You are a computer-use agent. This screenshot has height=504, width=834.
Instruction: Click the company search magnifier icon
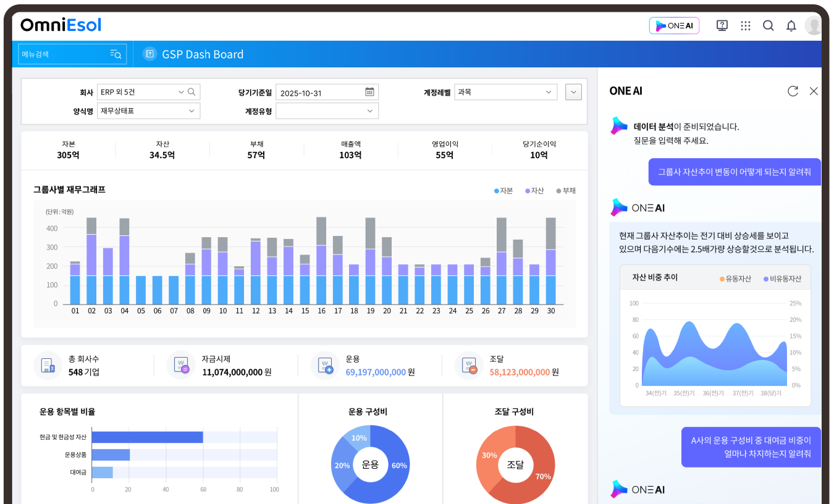[192, 92]
